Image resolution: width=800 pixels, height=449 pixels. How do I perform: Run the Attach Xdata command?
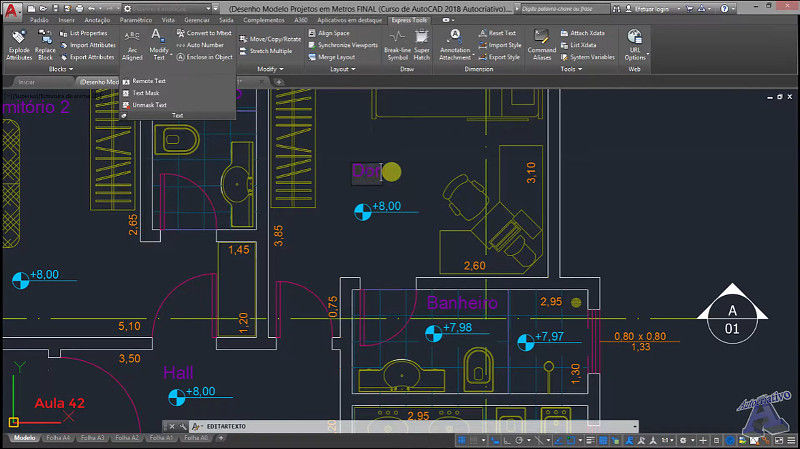pos(583,33)
